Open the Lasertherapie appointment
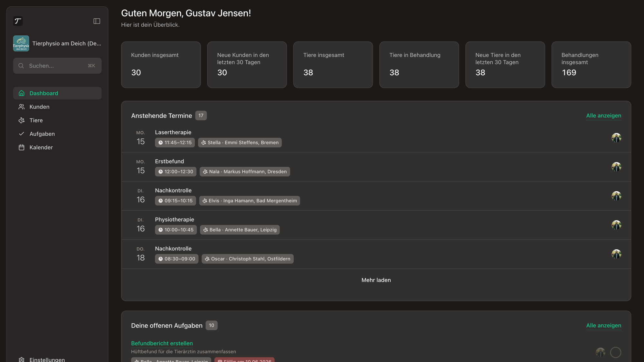The width and height of the screenshot is (644, 362). coord(376,138)
